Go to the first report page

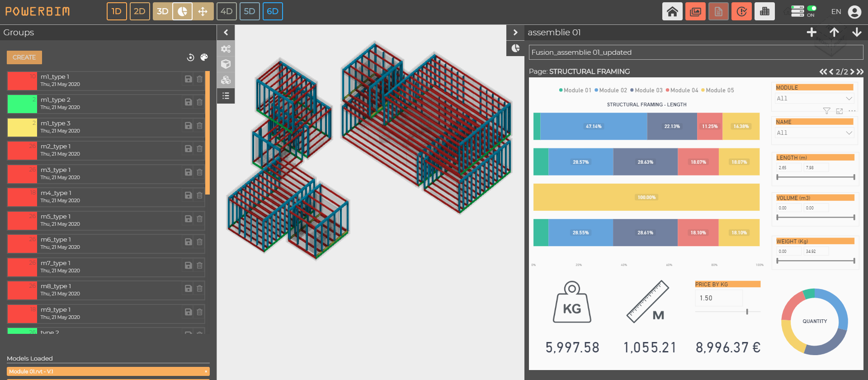(x=823, y=72)
